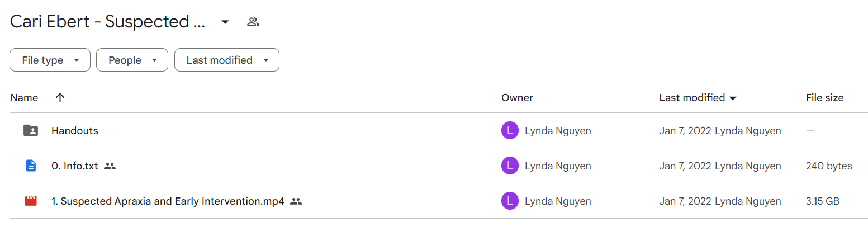Click Lynda Nguyen's avatar in the Handouts row
This screenshot has height=236, width=868.
(510, 131)
